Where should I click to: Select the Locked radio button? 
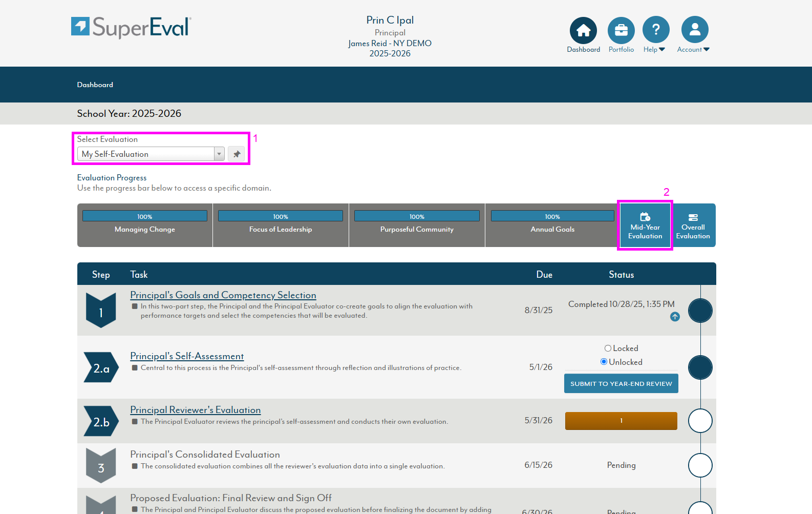point(608,348)
